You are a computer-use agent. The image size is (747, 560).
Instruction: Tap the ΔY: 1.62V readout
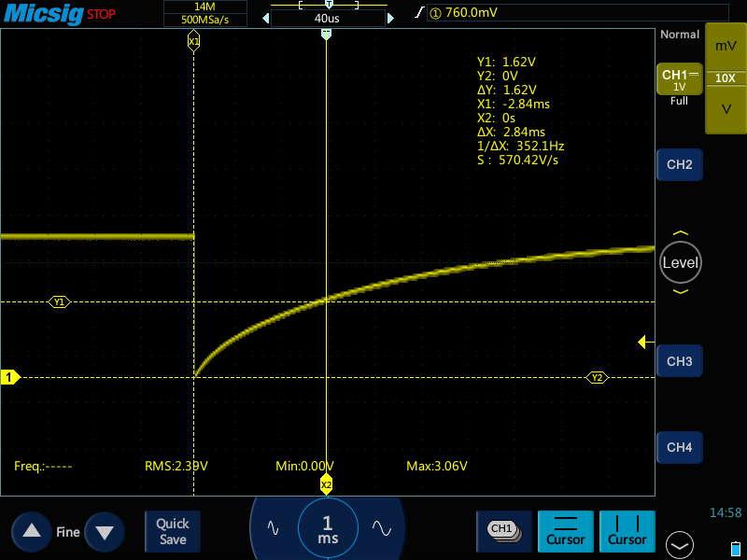click(507, 90)
